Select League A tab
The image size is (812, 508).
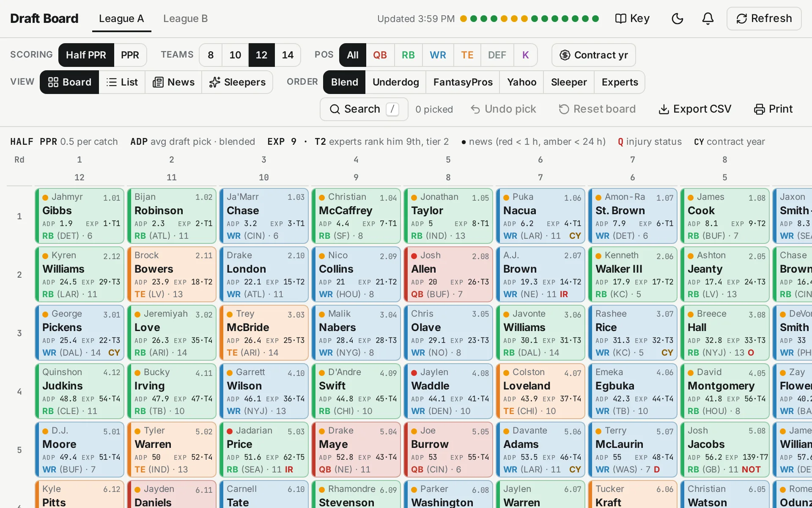(121, 19)
